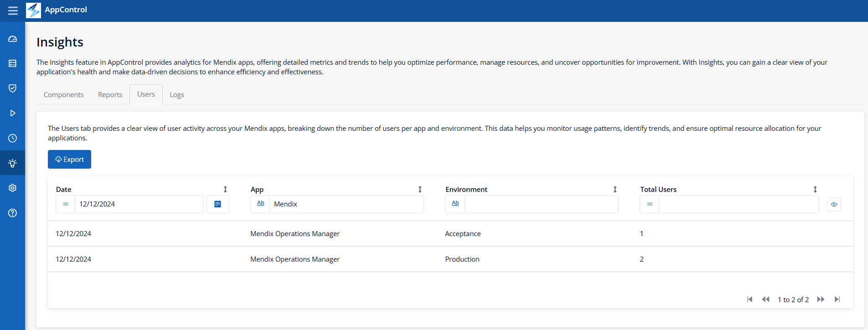Select the Production environment cell
The height and width of the screenshot is (330, 868).
tap(462, 259)
